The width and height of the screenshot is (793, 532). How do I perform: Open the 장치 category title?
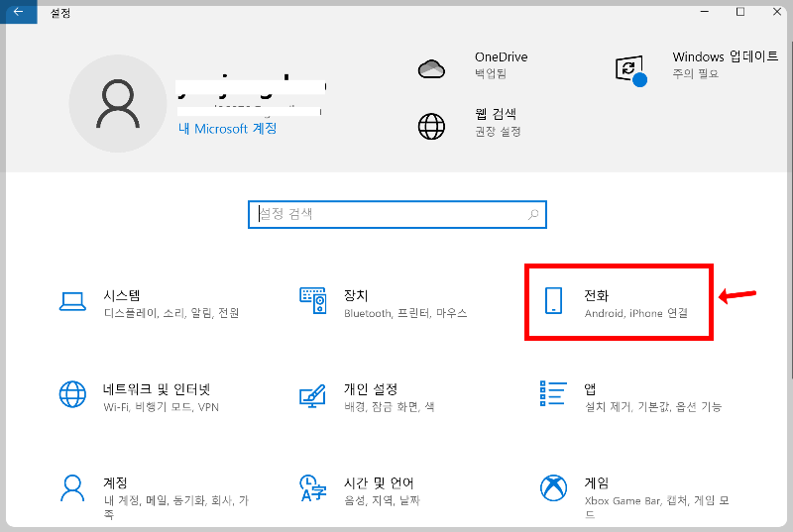point(356,295)
